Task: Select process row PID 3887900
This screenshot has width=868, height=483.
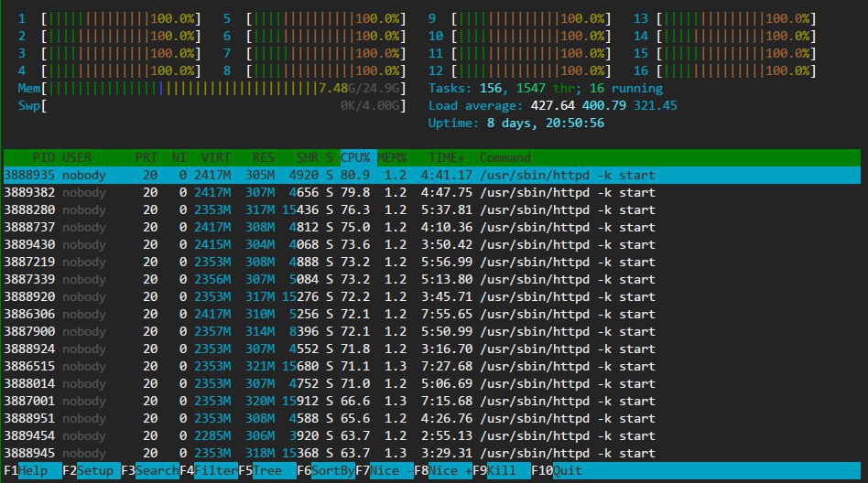Action: coord(432,331)
